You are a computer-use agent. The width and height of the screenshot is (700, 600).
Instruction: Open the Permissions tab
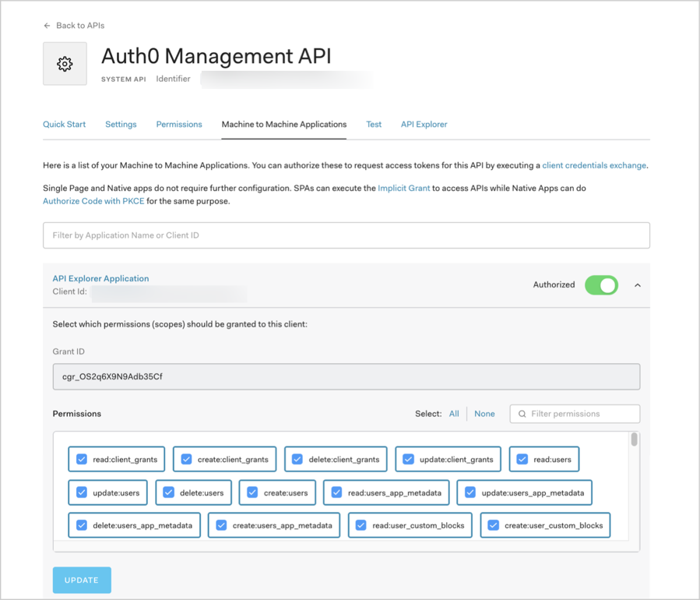(x=179, y=124)
